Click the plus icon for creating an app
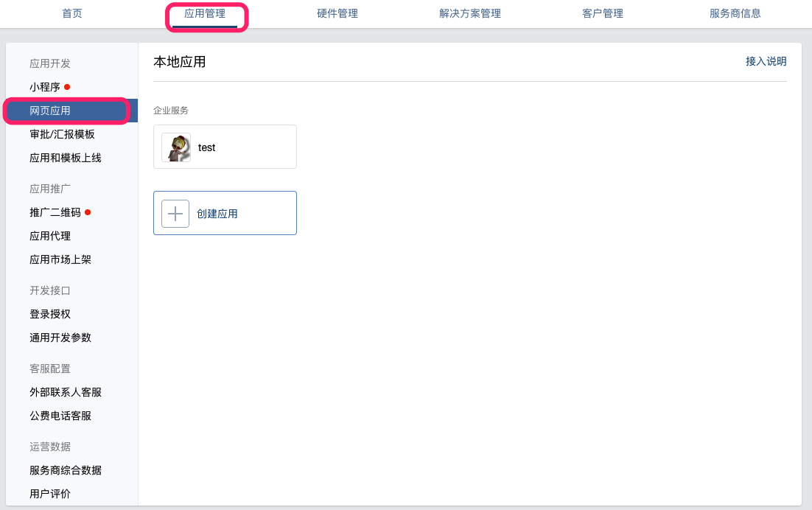Viewport: 812px width, 510px height. pos(175,213)
